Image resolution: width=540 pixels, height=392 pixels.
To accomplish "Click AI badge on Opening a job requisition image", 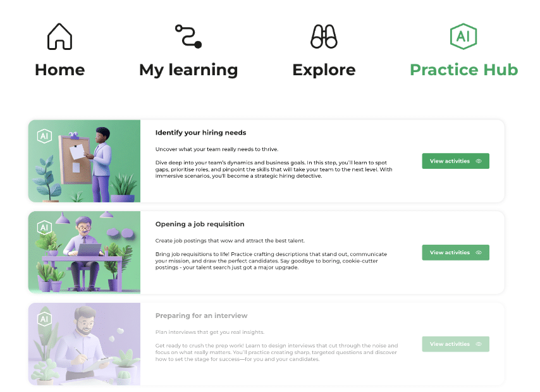I will 44,228.
